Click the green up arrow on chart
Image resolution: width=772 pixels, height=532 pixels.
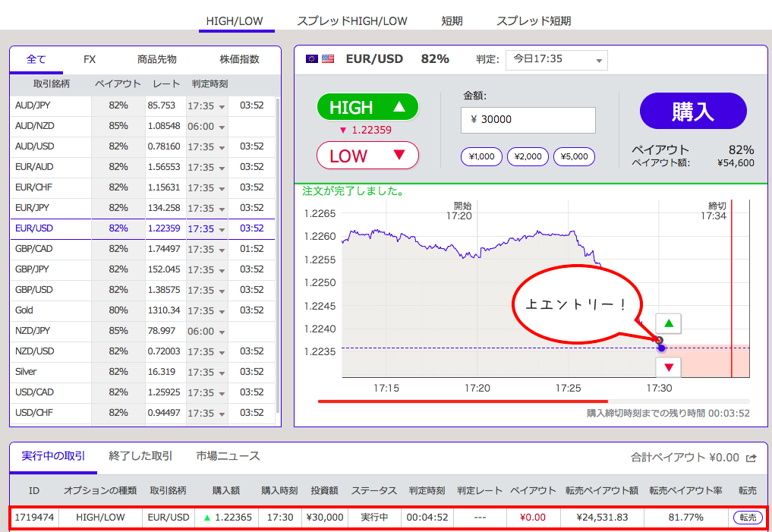point(669,324)
